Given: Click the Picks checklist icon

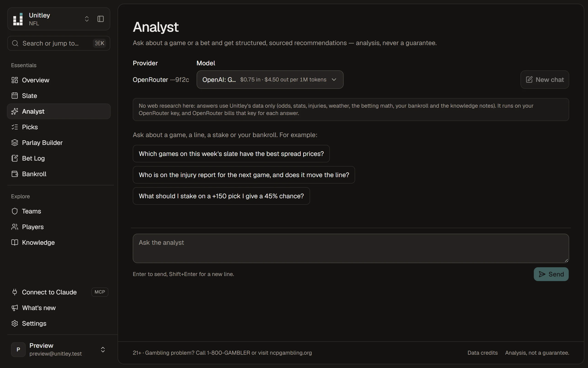Looking at the screenshot, I should [x=14, y=127].
